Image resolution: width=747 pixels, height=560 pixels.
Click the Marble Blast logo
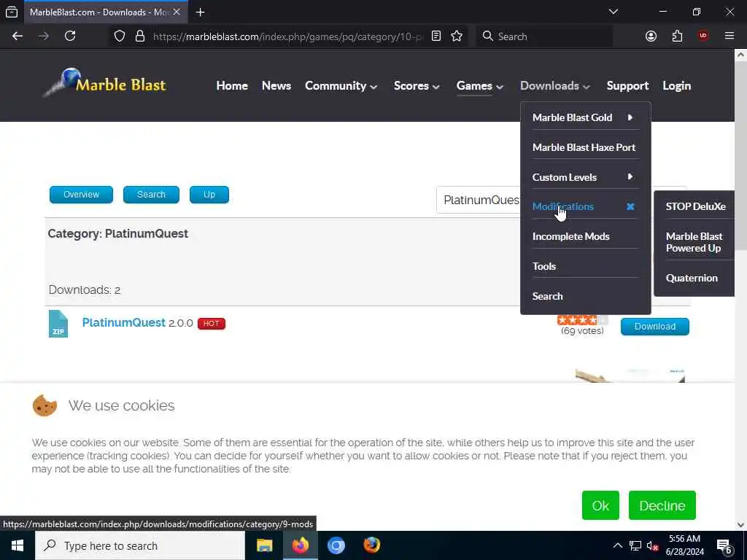[105, 83]
